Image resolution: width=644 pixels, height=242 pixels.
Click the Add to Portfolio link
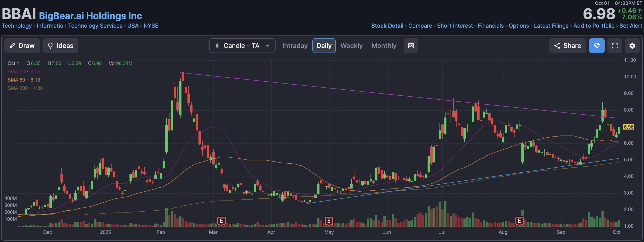click(x=594, y=26)
